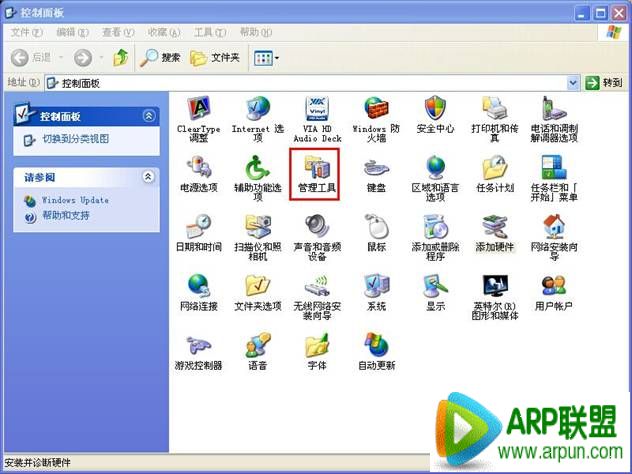This screenshot has width=632, height=474.
Task: Open the views dropdown button
Action: 266,58
